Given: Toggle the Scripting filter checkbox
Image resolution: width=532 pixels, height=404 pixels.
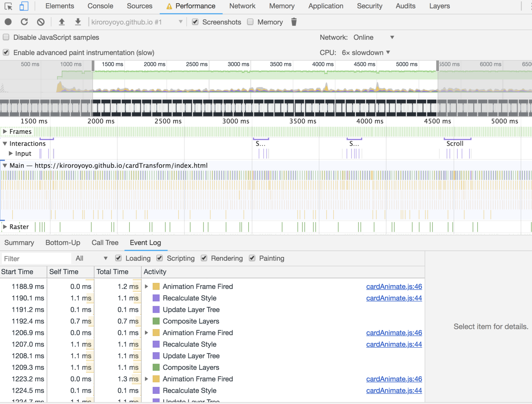Looking at the screenshot, I should [160, 258].
